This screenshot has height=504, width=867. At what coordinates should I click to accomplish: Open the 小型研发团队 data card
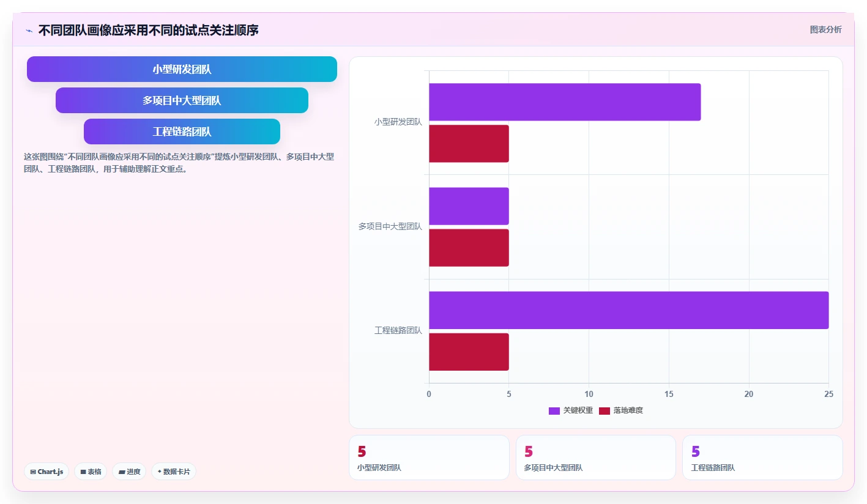click(x=429, y=458)
